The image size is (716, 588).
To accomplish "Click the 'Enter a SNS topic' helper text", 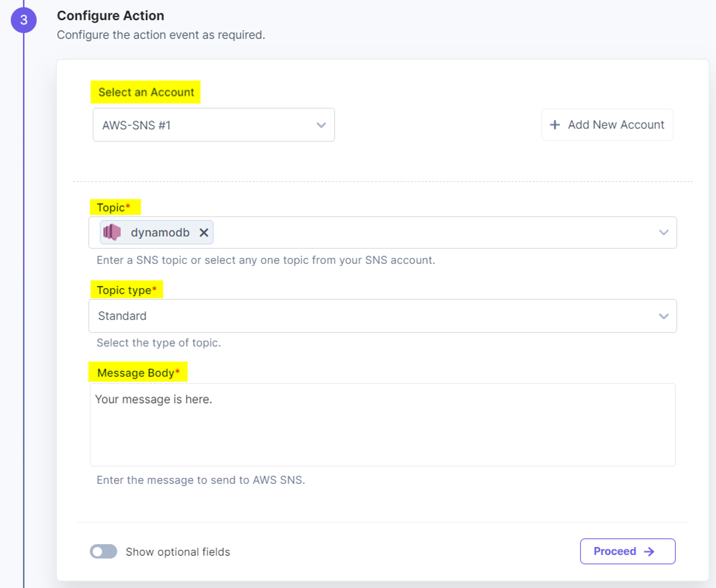I will 266,260.
